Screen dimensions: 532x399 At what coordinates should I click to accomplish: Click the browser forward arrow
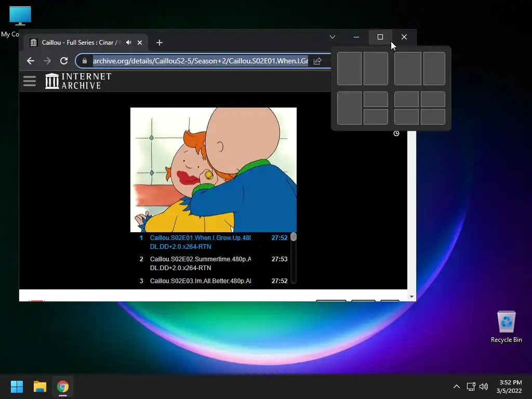point(47,61)
